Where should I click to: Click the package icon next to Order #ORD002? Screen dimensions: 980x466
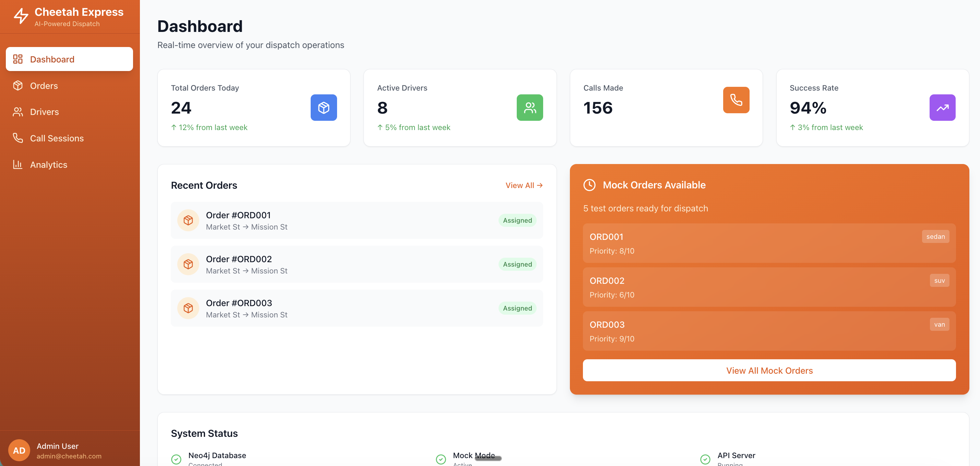click(188, 264)
